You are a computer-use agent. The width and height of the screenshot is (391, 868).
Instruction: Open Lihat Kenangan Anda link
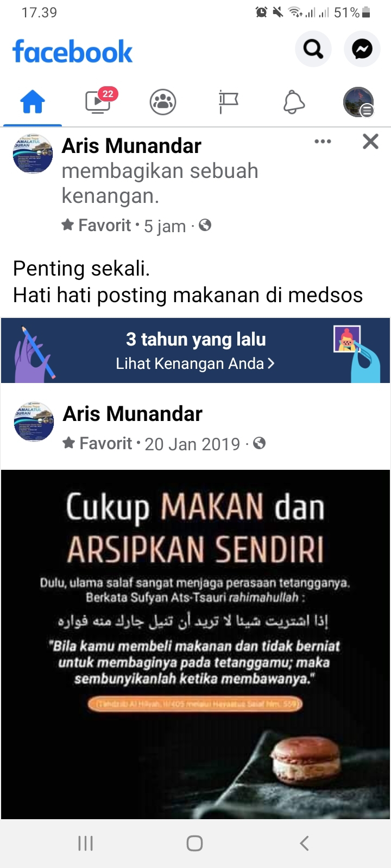point(195,363)
